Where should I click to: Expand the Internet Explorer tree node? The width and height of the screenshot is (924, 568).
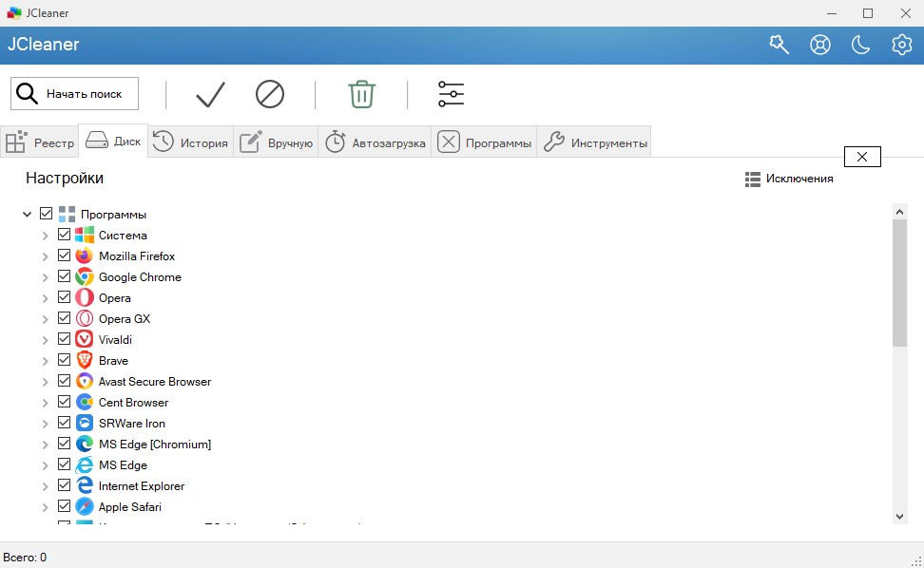point(45,486)
